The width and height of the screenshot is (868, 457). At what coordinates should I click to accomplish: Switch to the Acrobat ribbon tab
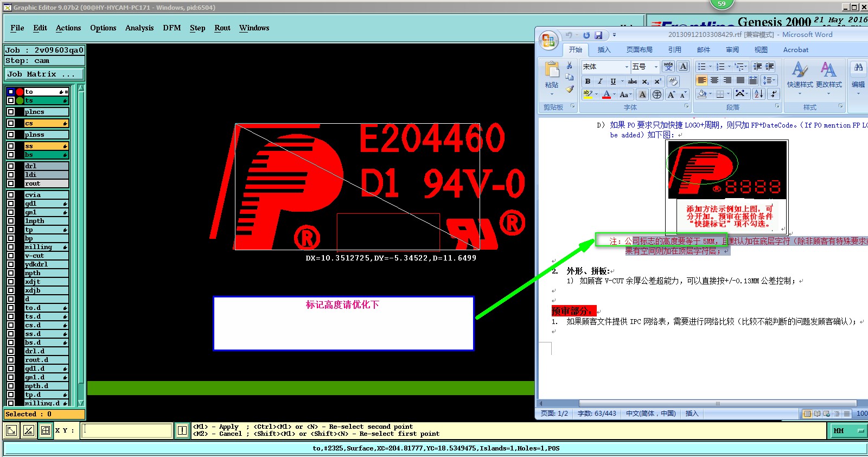[x=796, y=50]
